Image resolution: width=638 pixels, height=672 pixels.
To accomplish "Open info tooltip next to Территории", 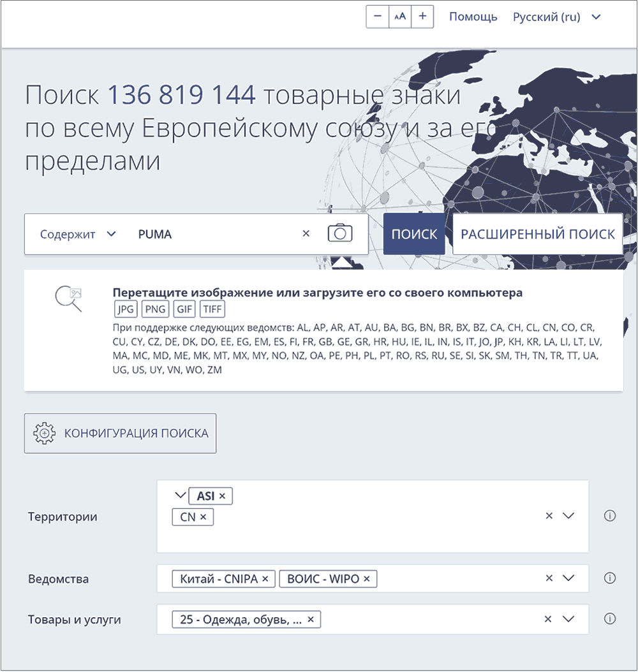I will coord(609,516).
